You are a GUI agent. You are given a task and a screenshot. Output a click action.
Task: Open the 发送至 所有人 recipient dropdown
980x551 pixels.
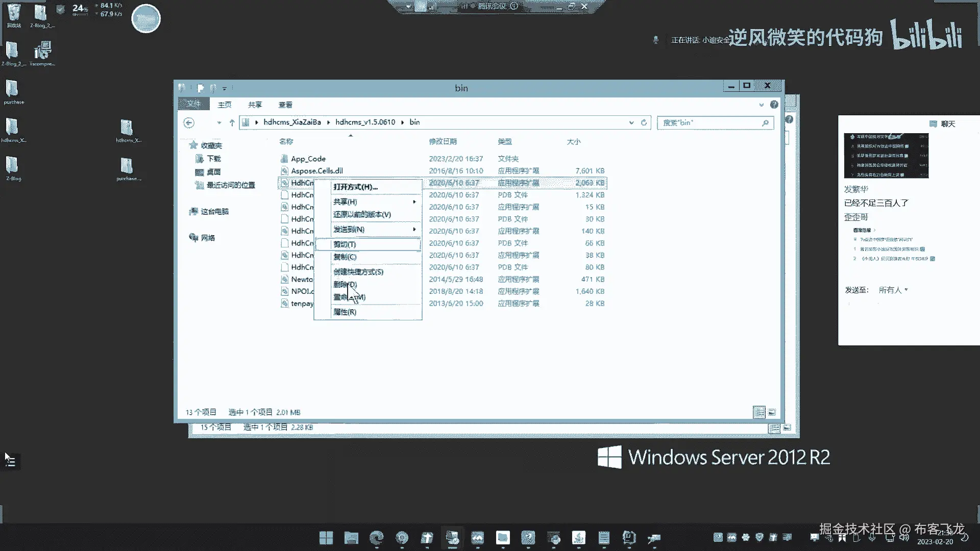point(893,290)
